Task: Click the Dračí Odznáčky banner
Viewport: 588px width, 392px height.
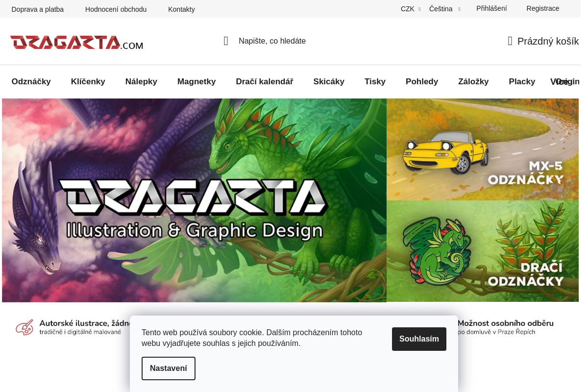Action: [x=483, y=251]
